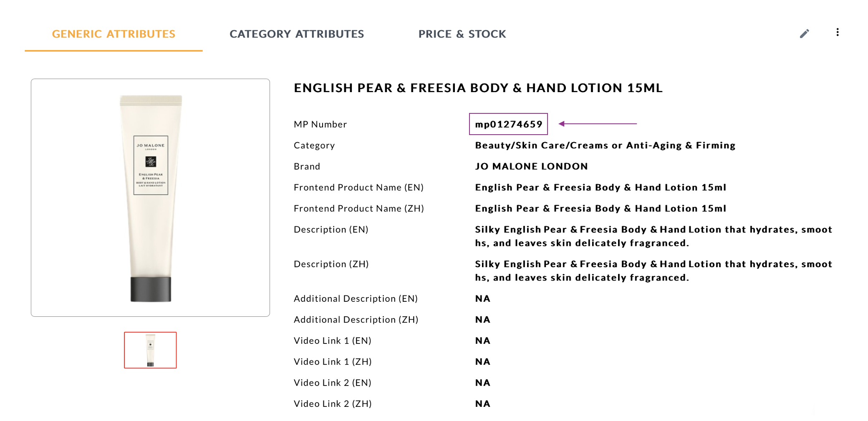Open the Price & Stock tab
This screenshot has width=868, height=421.
pos(462,34)
